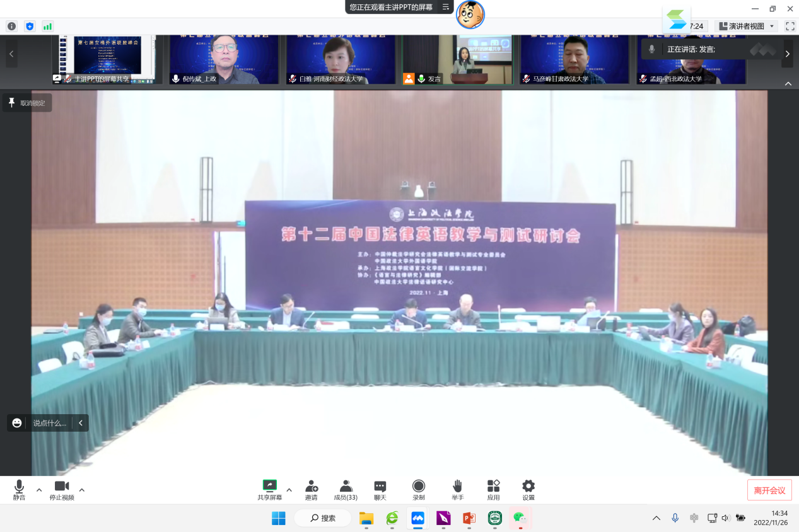The width and height of the screenshot is (799, 532).
Task: Click the red 离开会议 leave button
Action: [769, 490]
